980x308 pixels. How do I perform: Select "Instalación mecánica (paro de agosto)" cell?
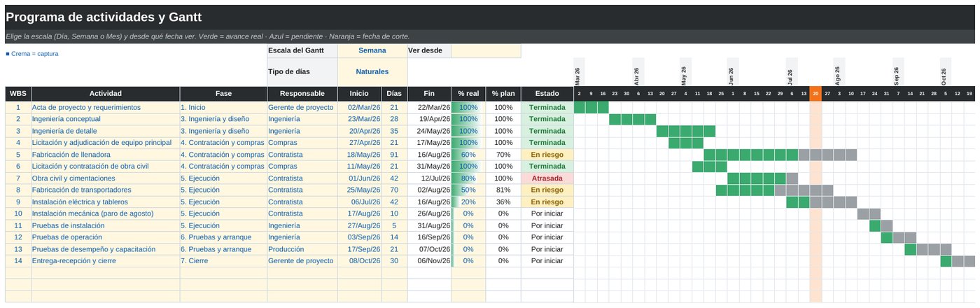click(x=106, y=213)
